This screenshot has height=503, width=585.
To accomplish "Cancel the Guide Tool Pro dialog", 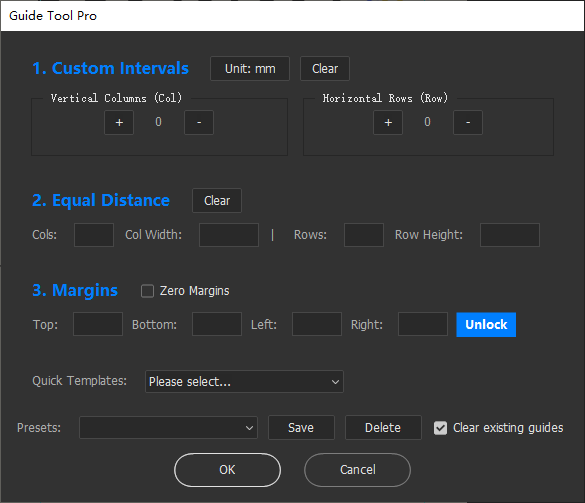I will point(357,470).
